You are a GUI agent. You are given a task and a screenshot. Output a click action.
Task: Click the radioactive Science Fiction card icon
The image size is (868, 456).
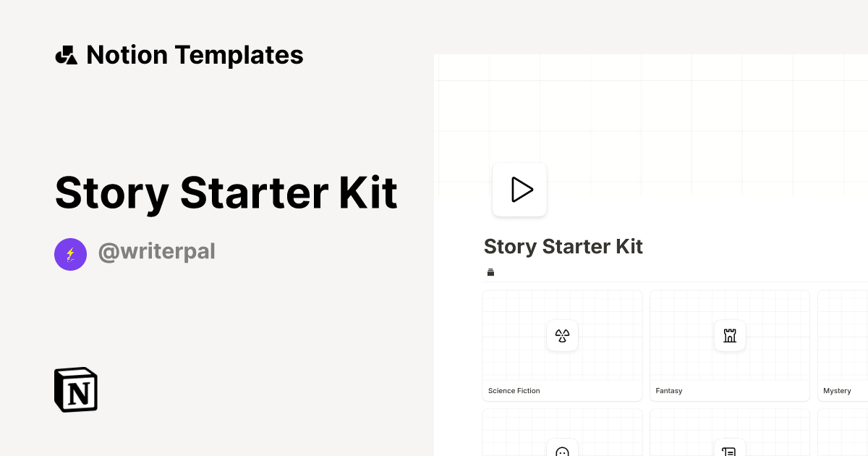(x=562, y=335)
